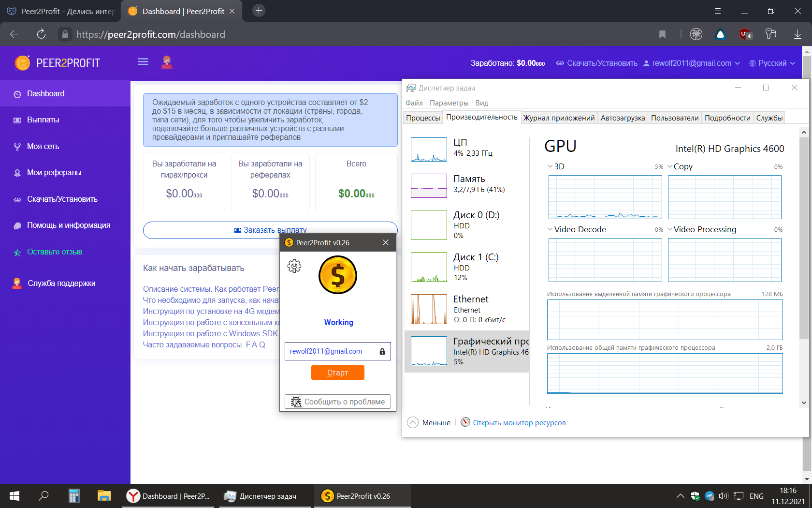Select Ethernet performance item
This screenshot has width=812, height=508.
[x=466, y=309]
